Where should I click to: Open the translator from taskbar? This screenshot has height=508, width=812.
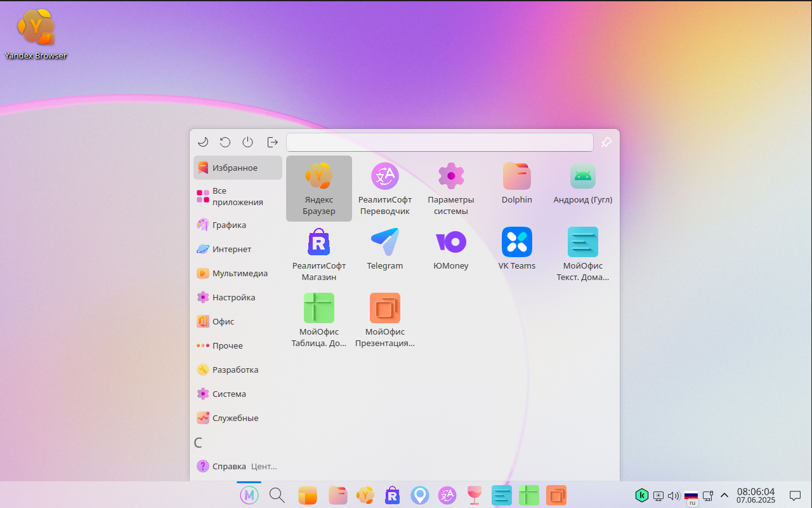tap(447, 495)
